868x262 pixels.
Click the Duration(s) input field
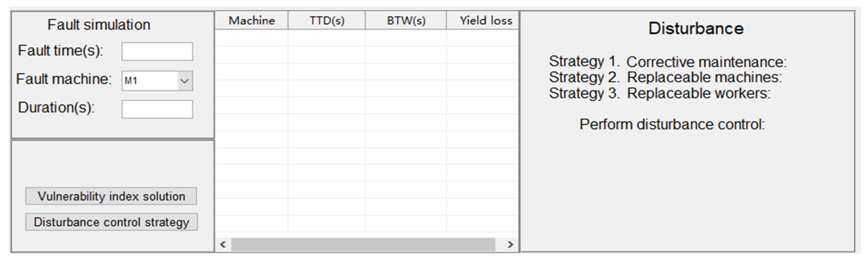pyautogui.click(x=157, y=109)
